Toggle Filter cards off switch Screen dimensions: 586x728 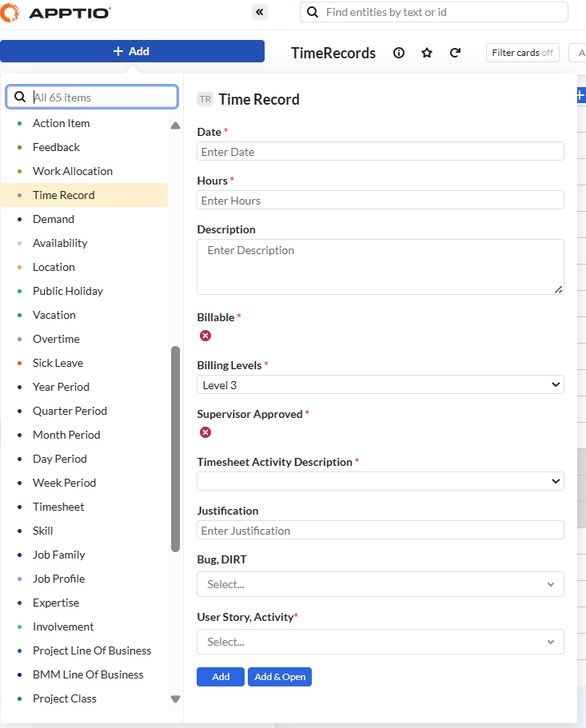click(522, 53)
